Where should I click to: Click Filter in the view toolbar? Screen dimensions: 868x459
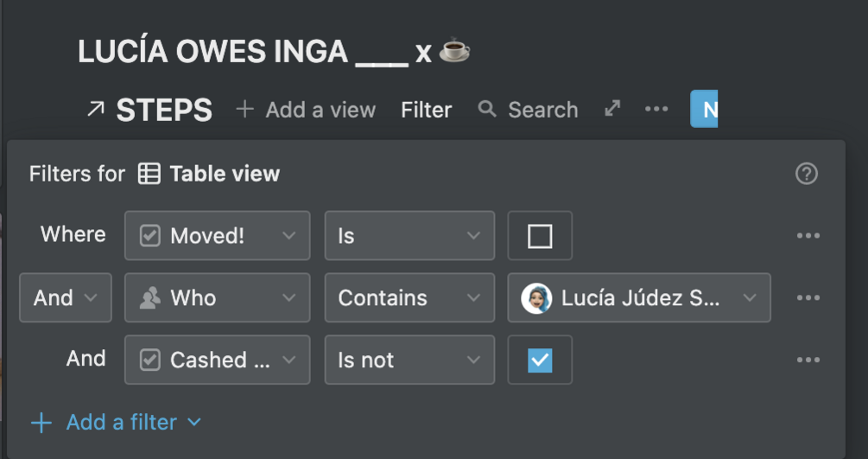[426, 110]
